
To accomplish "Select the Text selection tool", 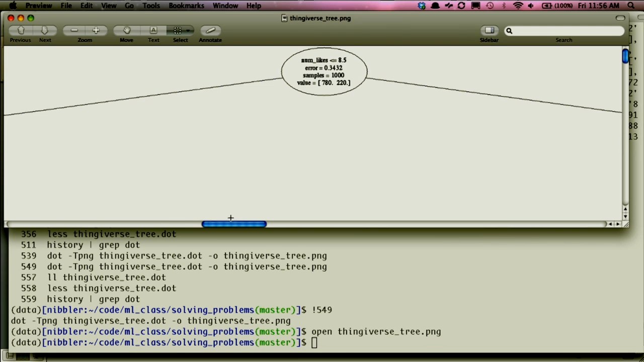I will coord(153,31).
